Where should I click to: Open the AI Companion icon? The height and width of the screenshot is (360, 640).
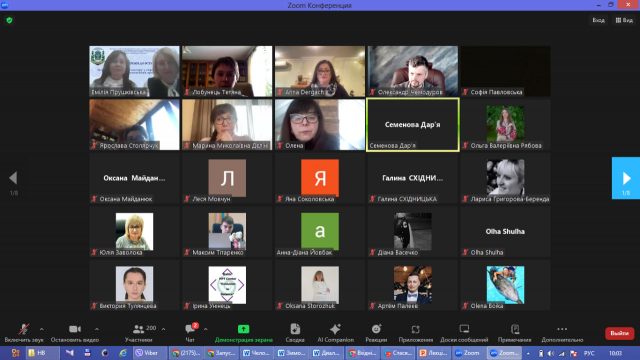pos(335,329)
